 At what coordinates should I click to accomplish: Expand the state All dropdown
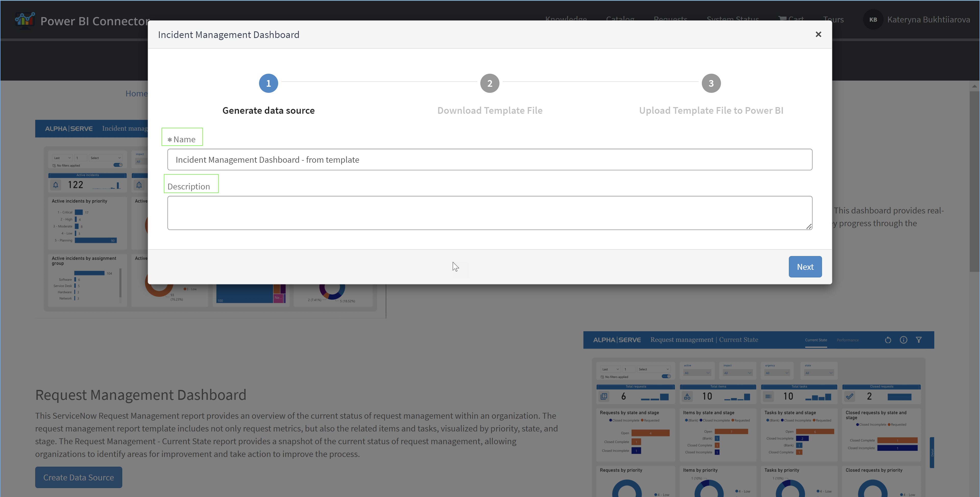tap(819, 373)
